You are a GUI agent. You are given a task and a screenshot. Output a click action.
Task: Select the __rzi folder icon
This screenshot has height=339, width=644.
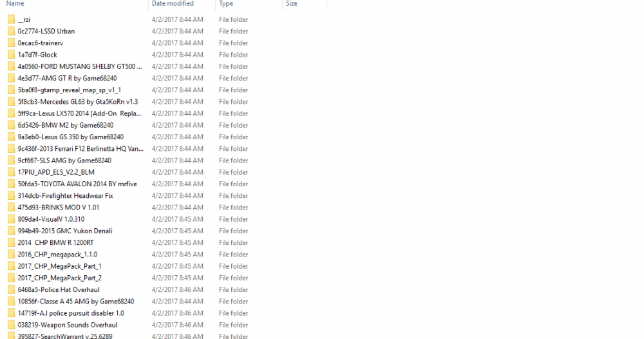click(11, 19)
